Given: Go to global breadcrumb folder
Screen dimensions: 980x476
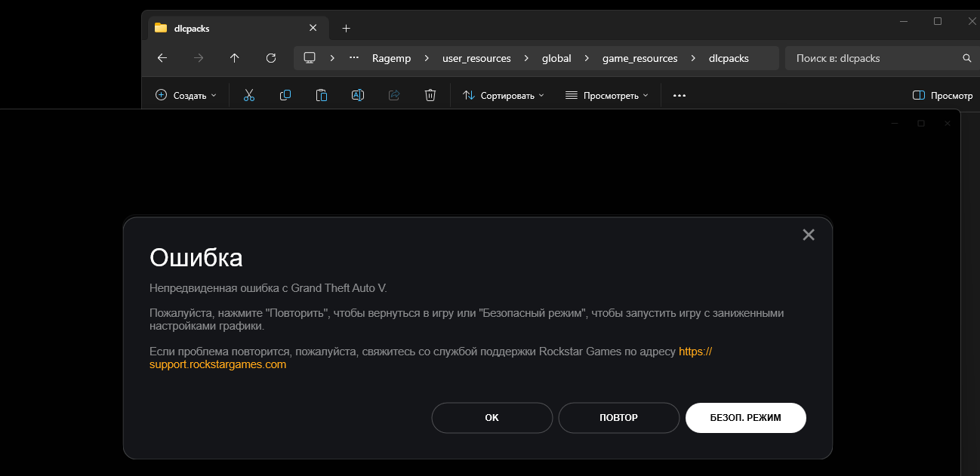Looking at the screenshot, I should pos(556,58).
